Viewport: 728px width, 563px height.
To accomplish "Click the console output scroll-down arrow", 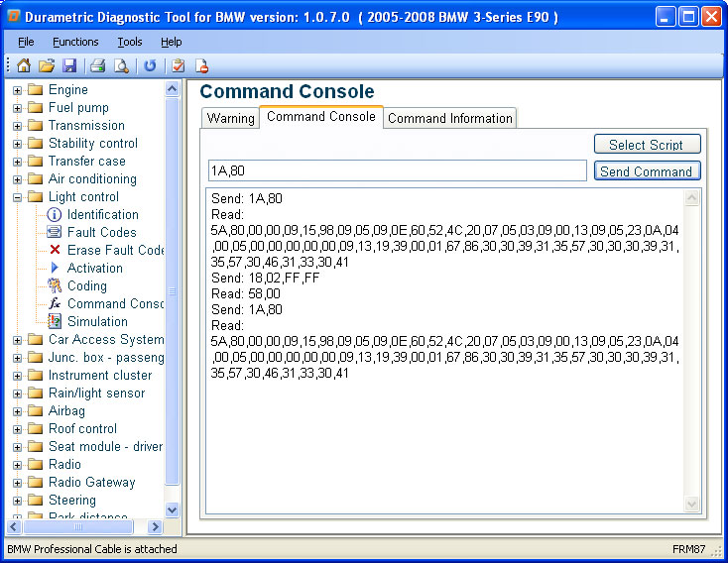I will (691, 504).
